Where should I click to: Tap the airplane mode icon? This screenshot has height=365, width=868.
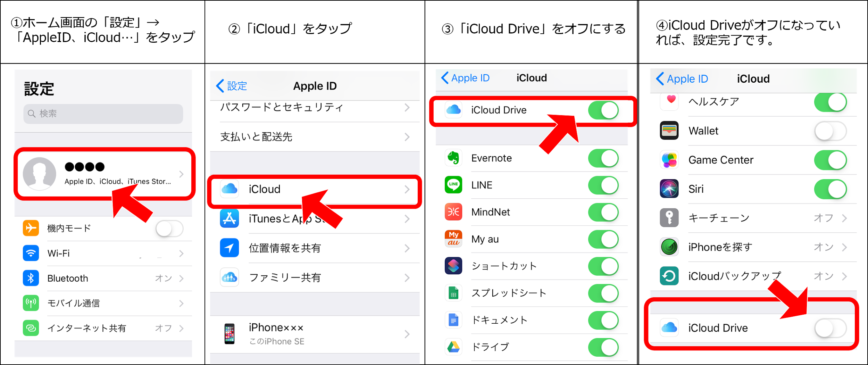pos(31,228)
